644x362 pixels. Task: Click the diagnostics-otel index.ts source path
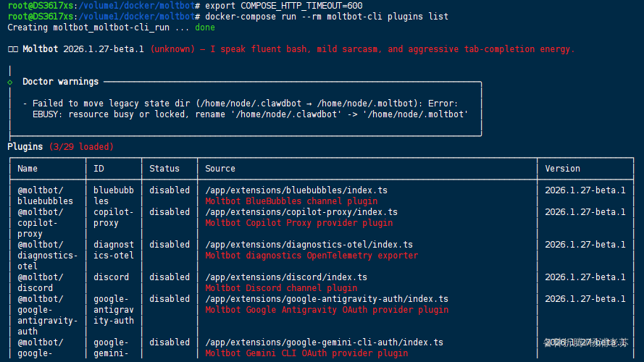click(309, 245)
